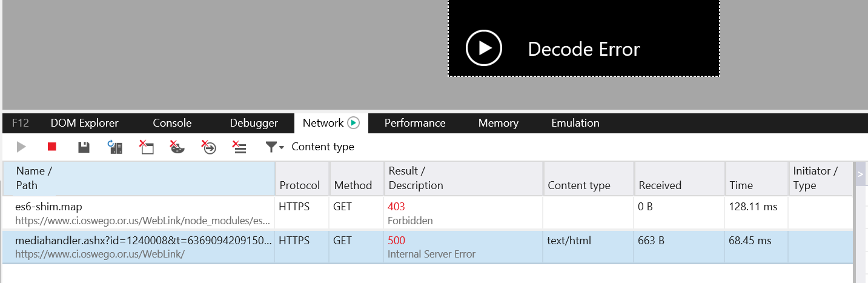Open the Emulation tab
The width and height of the screenshot is (868, 283).
575,123
